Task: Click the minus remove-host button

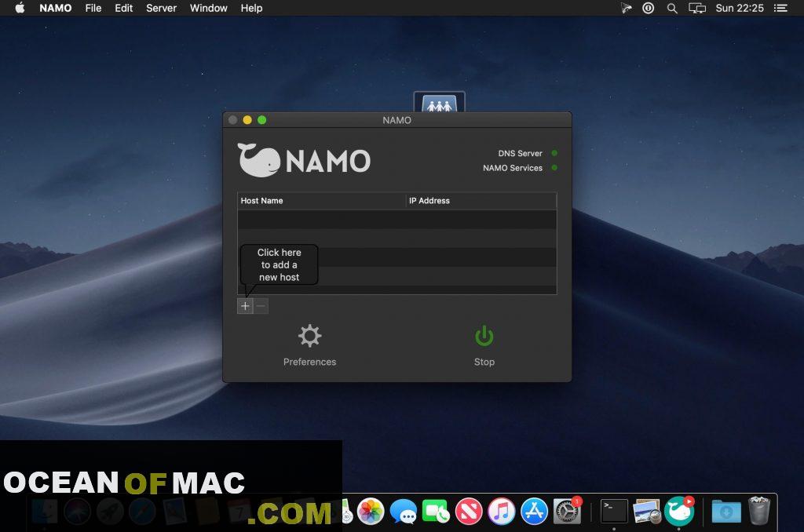Action: [x=261, y=306]
